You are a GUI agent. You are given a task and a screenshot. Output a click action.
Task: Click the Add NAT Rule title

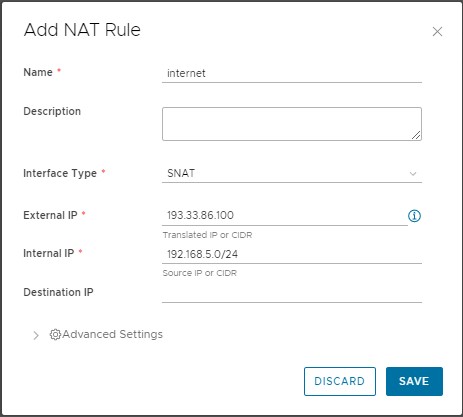point(82,30)
